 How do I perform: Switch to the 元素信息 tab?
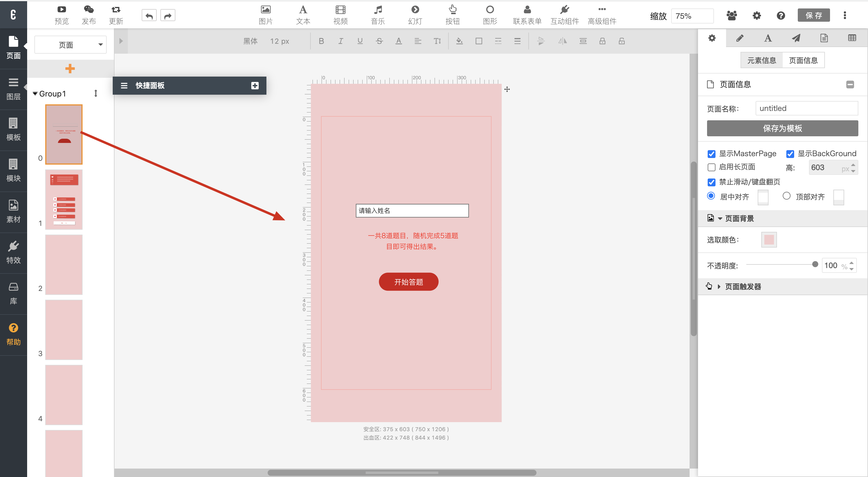761,61
